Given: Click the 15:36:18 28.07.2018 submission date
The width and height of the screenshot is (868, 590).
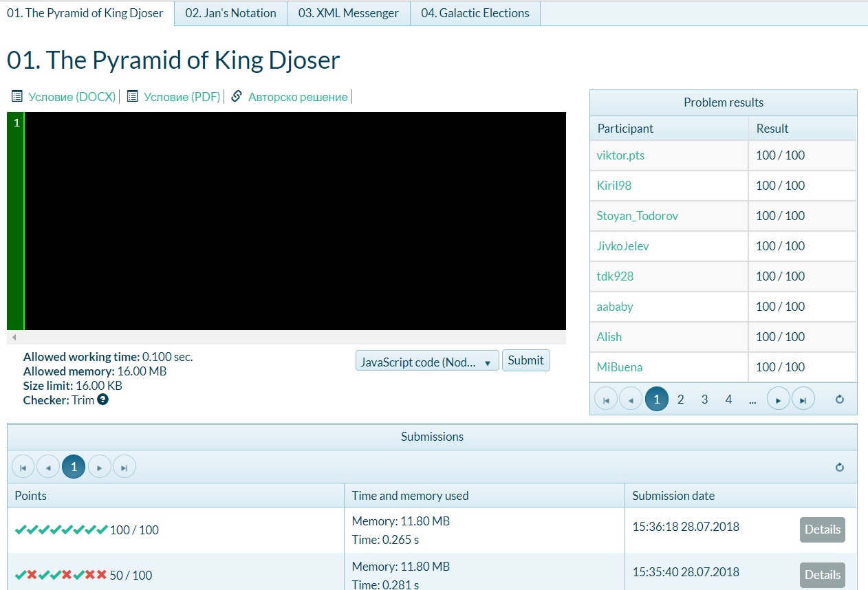Looking at the screenshot, I should coord(686,527).
